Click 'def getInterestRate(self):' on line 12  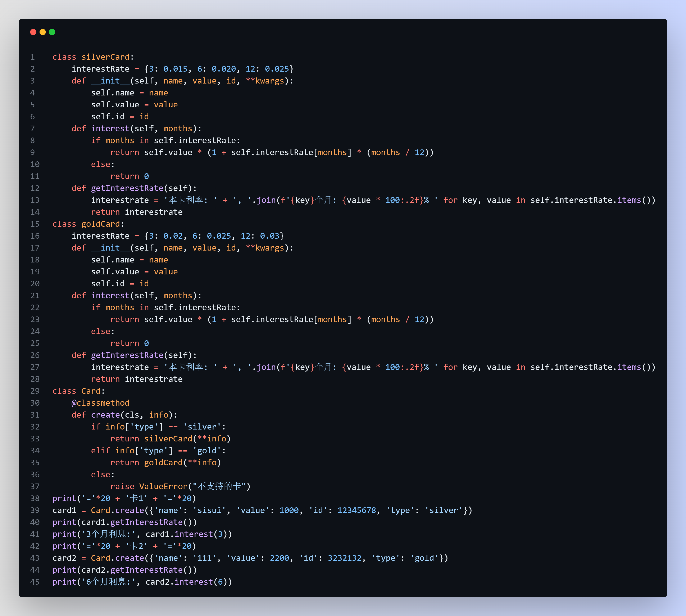pyautogui.click(x=134, y=188)
